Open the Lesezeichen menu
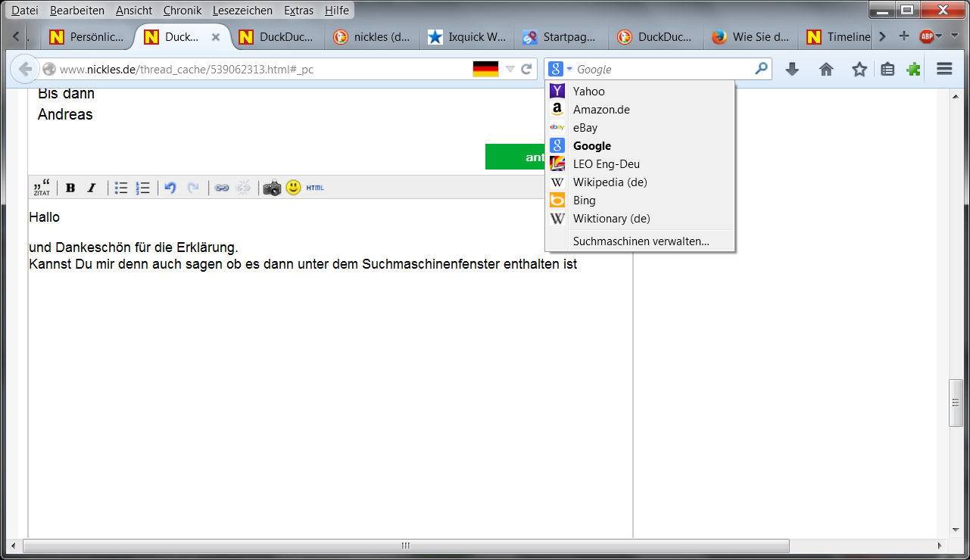Image resolution: width=970 pixels, height=560 pixels. pyautogui.click(x=242, y=11)
